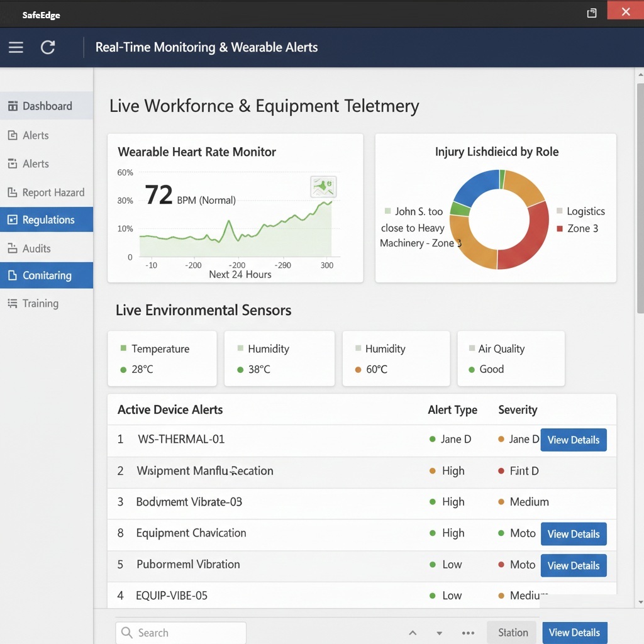
Task: Select the Conitaring sidebar item
Action: pos(47,275)
